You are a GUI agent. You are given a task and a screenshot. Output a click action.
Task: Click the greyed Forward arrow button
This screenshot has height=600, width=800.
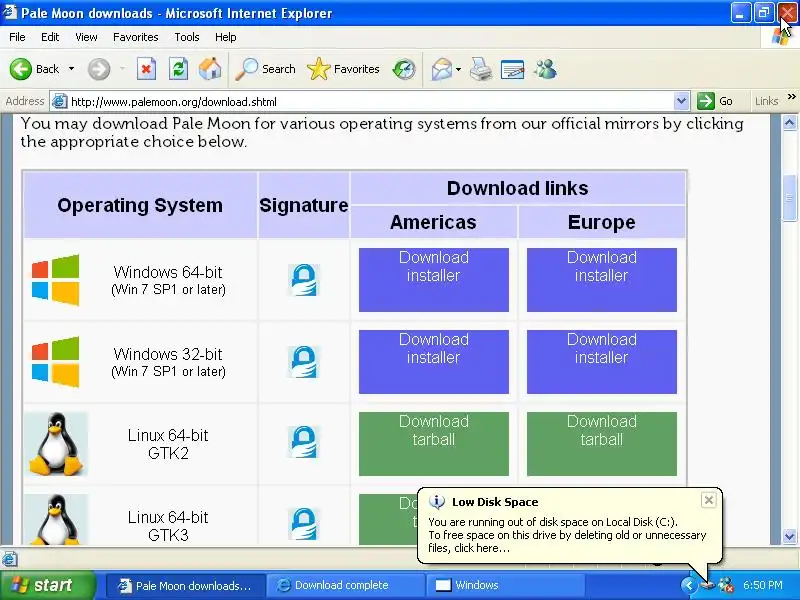[99, 69]
